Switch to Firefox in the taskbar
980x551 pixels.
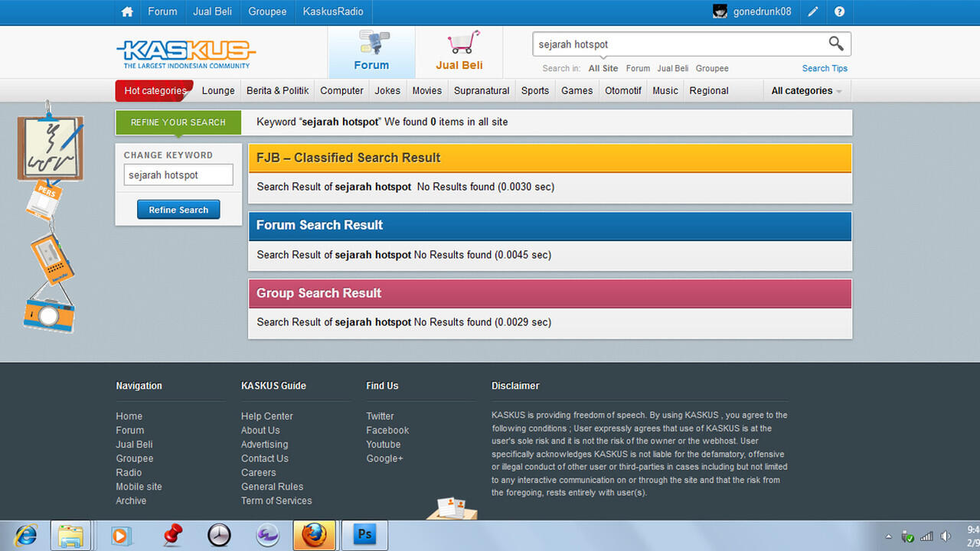tap(314, 535)
